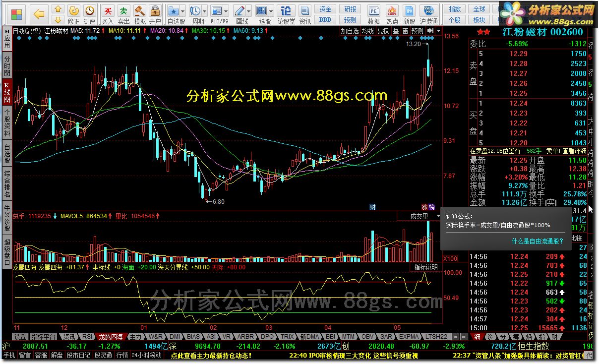Toggle the 窗 window layout option
599x364 pixels.
pyautogui.click(x=405, y=31)
